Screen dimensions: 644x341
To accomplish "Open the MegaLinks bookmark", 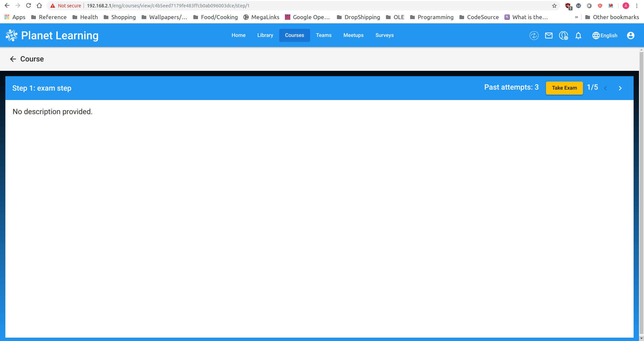I will point(261,17).
